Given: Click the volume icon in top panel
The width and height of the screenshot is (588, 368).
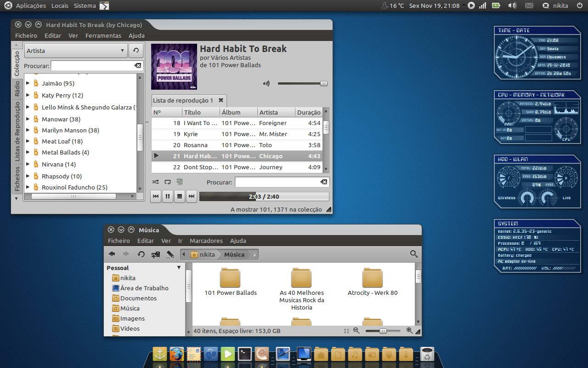Looking at the screenshot, I should 512,6.
